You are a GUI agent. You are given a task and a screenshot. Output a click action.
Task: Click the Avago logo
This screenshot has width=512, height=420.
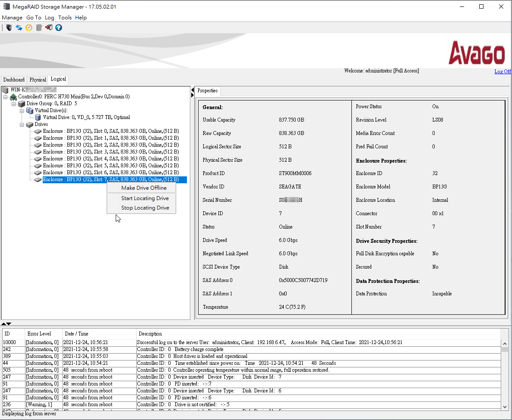(477, 53)
